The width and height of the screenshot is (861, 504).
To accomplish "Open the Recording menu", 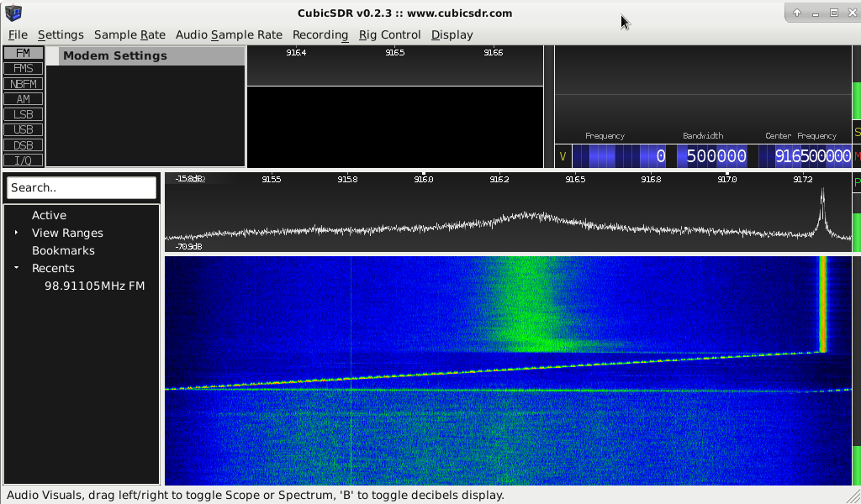I will click(320, 34).
